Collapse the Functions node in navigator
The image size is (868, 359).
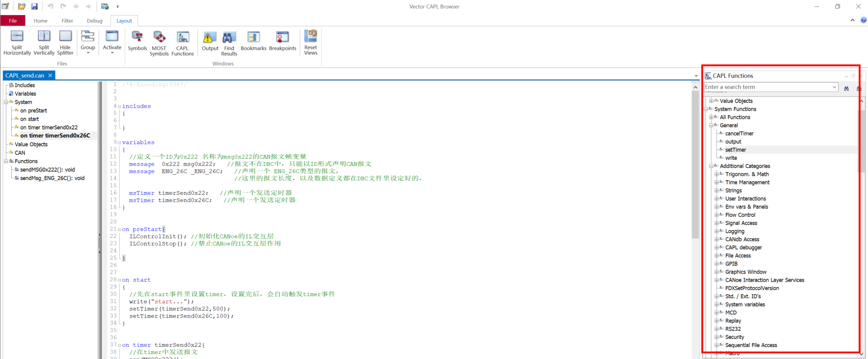click(x=6, y=161)
